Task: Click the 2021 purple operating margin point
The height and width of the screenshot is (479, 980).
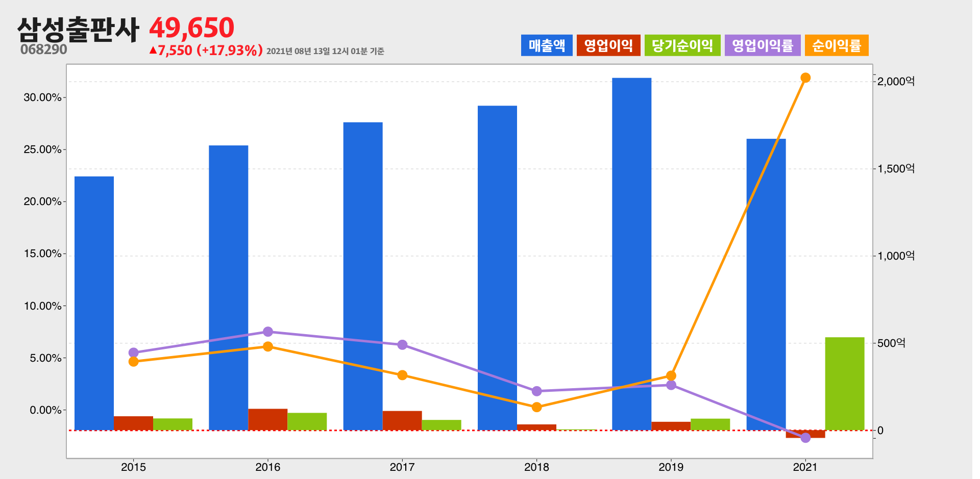Action: 805,438
